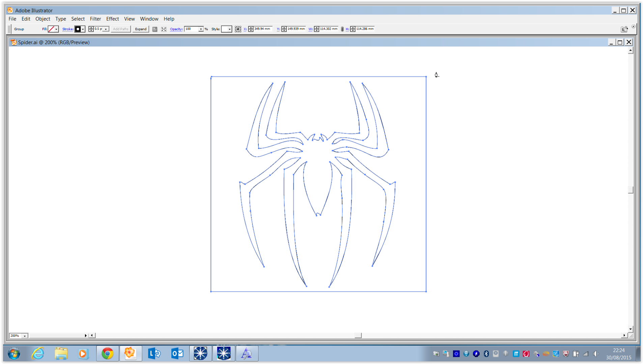Click the underlined Stroke link
The height and width of the screenshot is (364, 643).
tap(67, 29)
